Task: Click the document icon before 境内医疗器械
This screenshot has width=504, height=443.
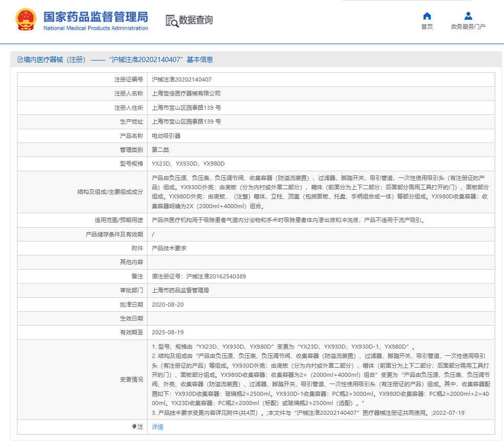Action: (x=20, y=59)
